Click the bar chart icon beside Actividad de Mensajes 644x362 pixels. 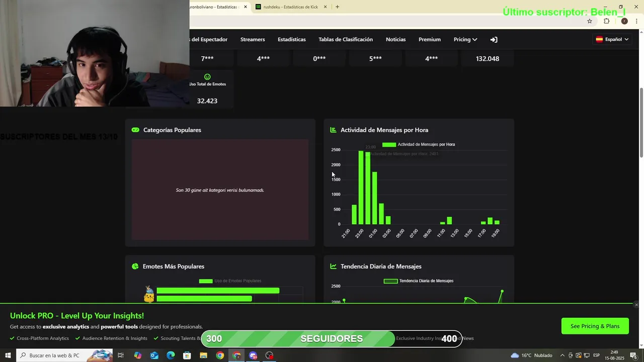(333, 130)
